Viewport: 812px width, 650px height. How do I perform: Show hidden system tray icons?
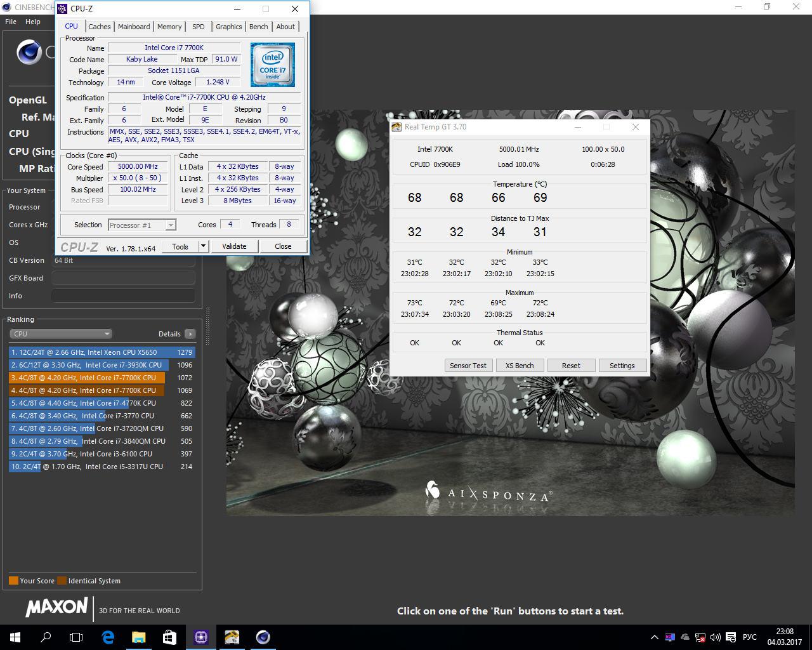[x=655, y=637]
